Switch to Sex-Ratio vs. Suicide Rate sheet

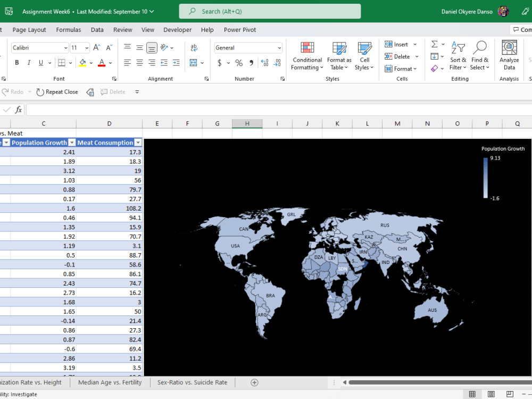193,383
